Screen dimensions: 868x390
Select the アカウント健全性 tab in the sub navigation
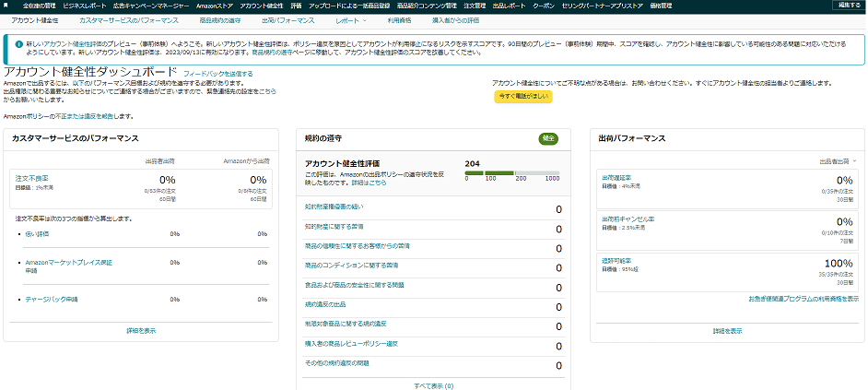pyautogui.click(x=34, y=20)
